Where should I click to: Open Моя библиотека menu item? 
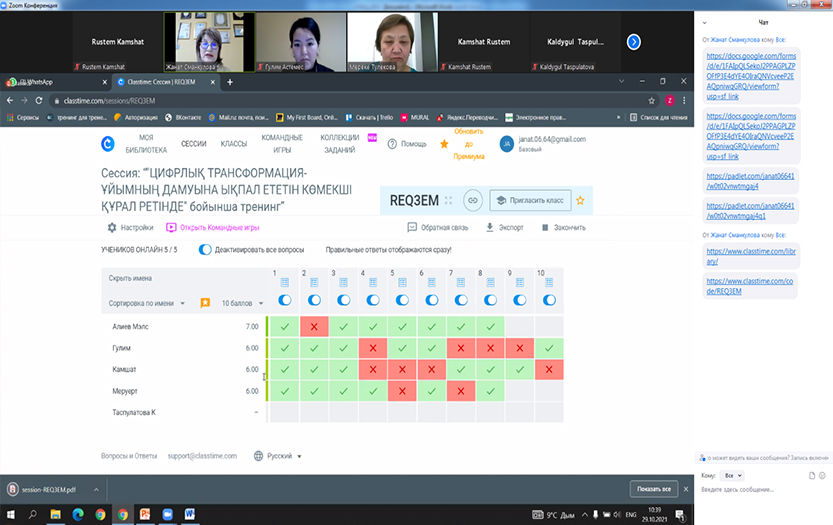click(154, 143)
